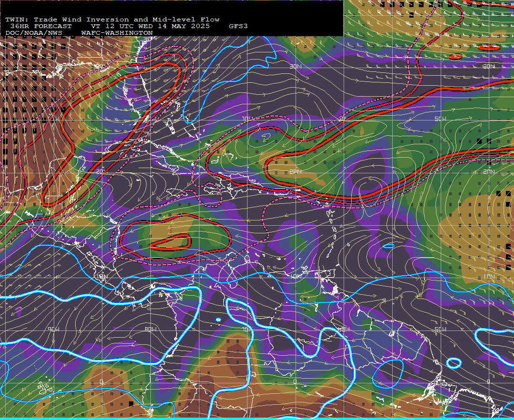Click the upper 90W longitude label
This screenshot has height=420, width=514.
[x=54, y=119]
